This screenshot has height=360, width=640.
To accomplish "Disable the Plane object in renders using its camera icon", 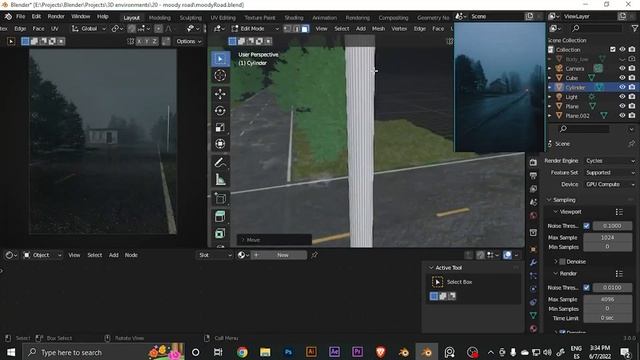I will [632, 106].
